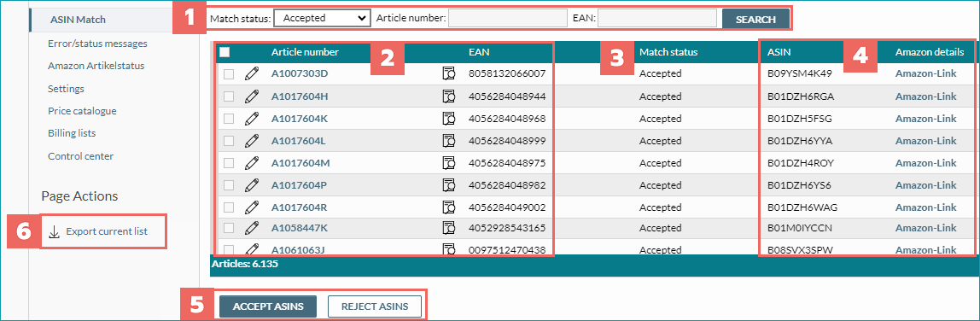Click the Export current list link

tap(107, 231)
